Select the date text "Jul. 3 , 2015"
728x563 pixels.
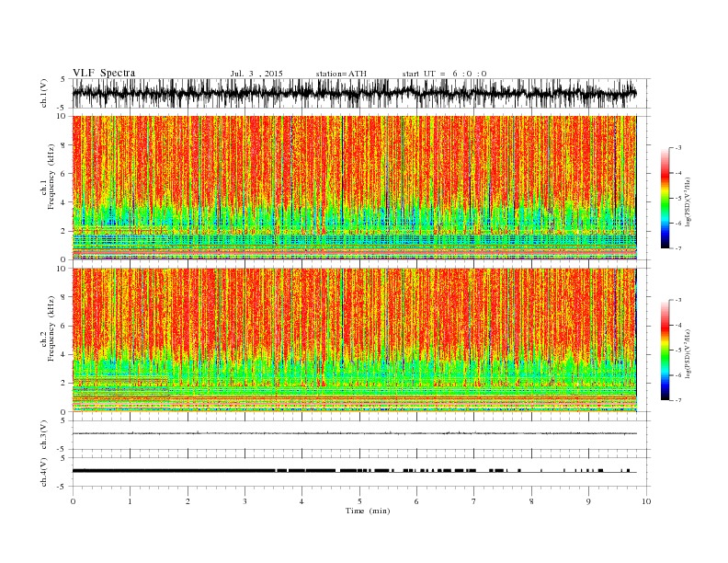click(x=256, y=74)
